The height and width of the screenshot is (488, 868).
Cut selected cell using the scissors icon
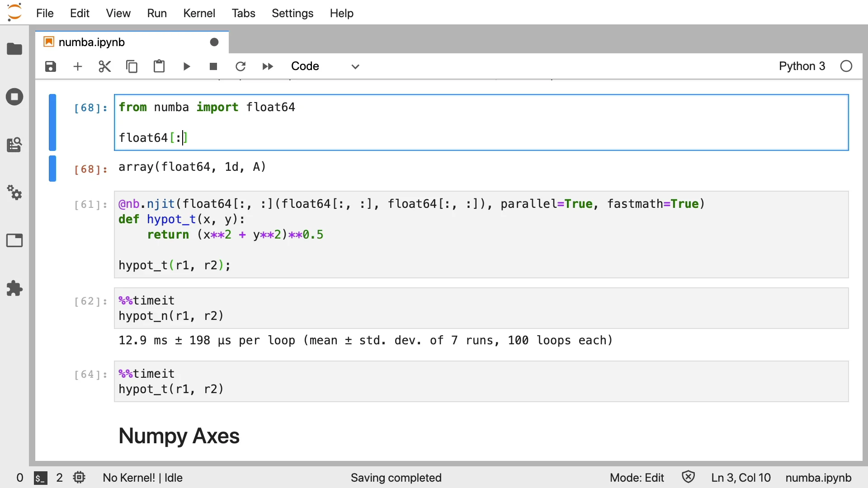click(x=104, y=66)
